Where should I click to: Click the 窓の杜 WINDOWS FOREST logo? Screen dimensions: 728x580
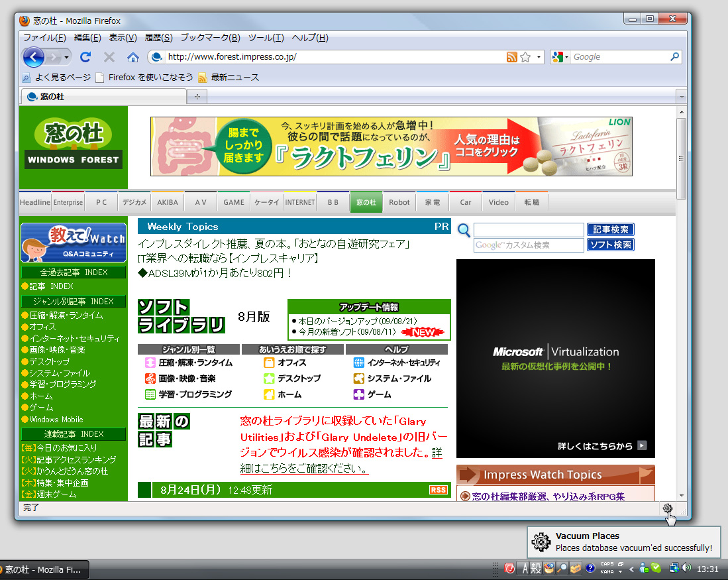tap(74, 144)
